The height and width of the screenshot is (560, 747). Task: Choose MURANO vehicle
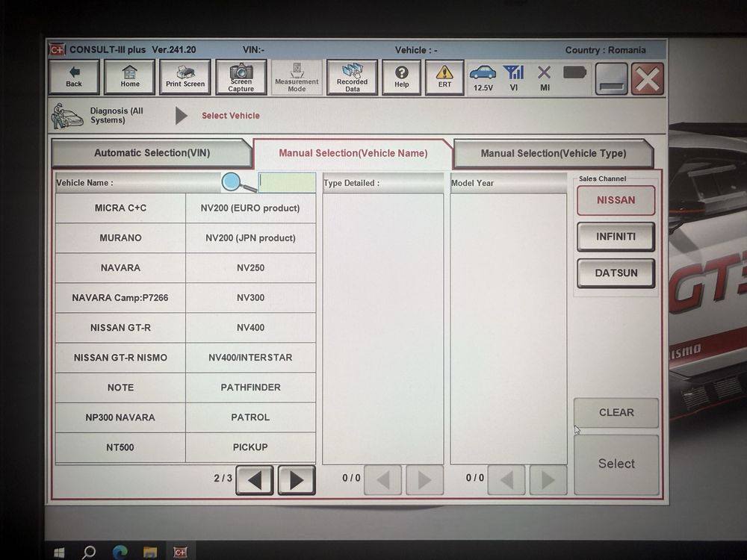point(120,237)
